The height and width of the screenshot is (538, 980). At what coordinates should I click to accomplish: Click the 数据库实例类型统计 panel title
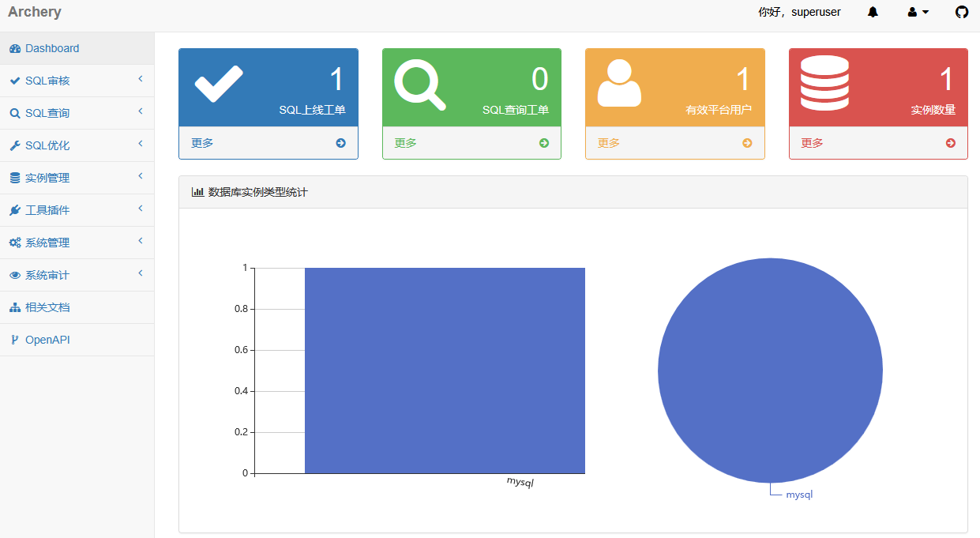click(258, 192)
